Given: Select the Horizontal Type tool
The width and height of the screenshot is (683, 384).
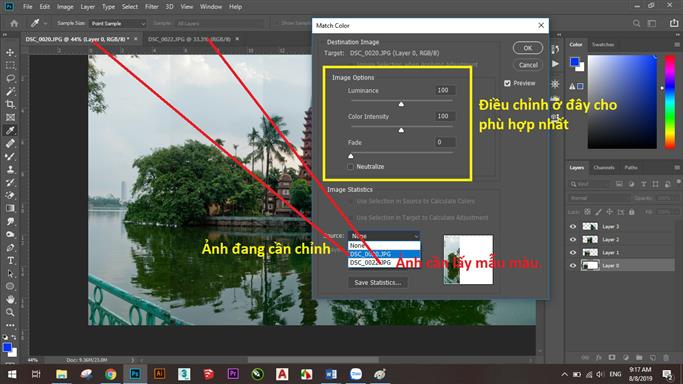Looking at the screenshot, I should pyautogui.click(x=10, y=261).
